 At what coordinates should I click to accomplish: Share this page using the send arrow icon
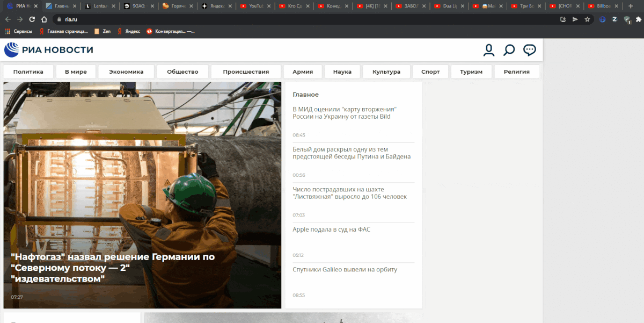click(575, 19)
